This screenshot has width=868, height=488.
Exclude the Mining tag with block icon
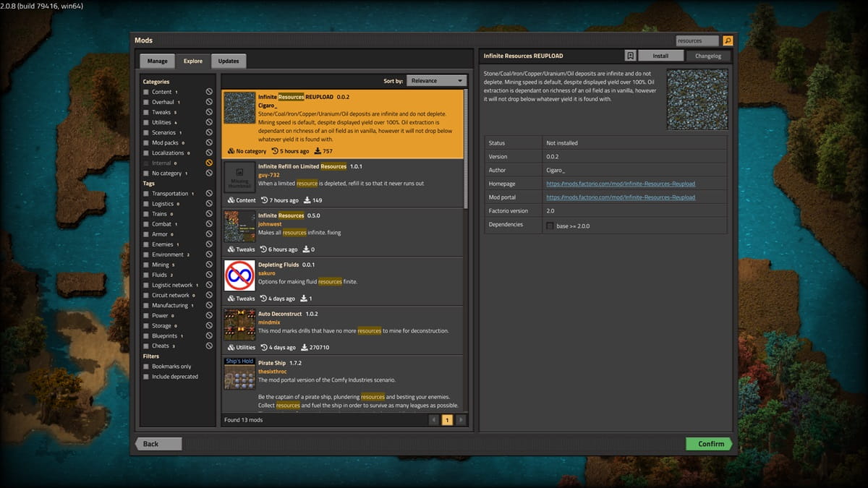pyautogui.click(x=209, y=265)
